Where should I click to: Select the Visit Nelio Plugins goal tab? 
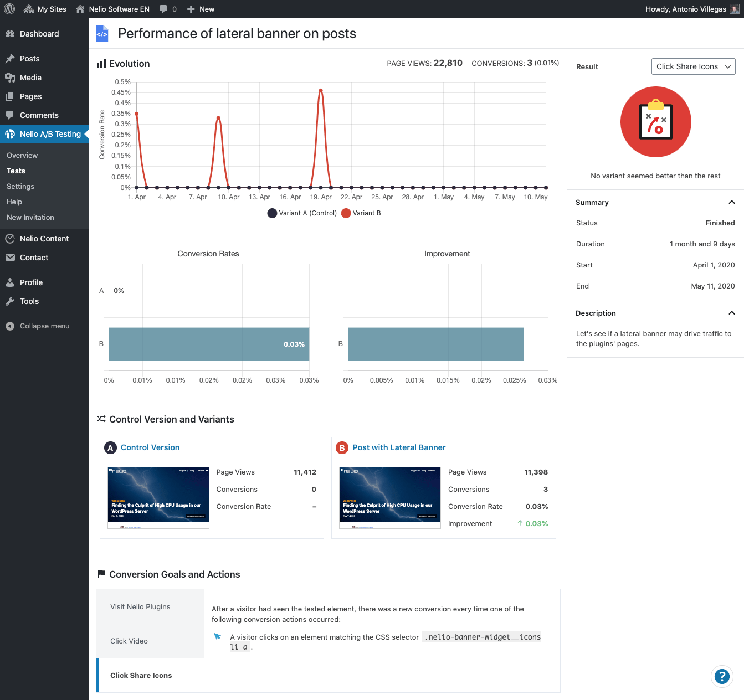[140, 606]
